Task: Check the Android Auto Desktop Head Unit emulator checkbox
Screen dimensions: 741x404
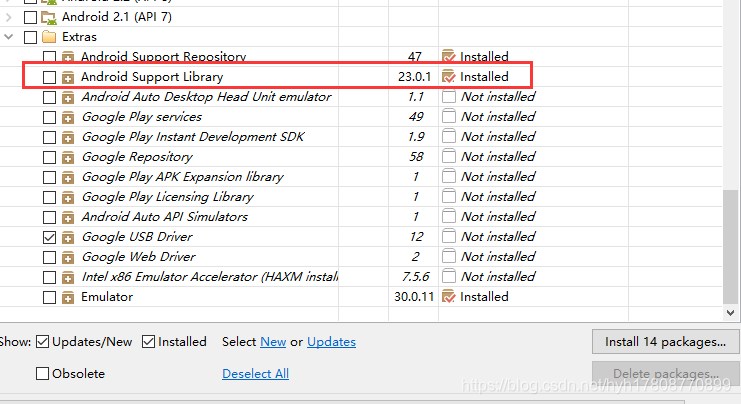Action: (x=49, y=97)
